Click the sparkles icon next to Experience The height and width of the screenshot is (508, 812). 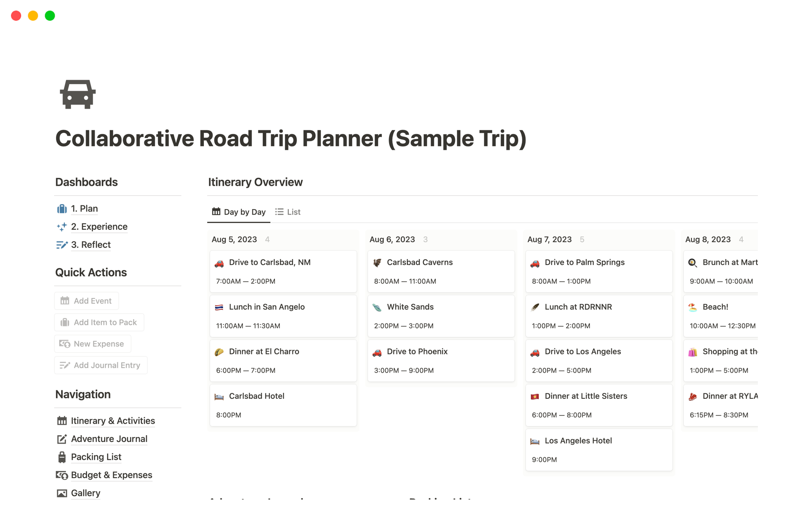(62, 227)
